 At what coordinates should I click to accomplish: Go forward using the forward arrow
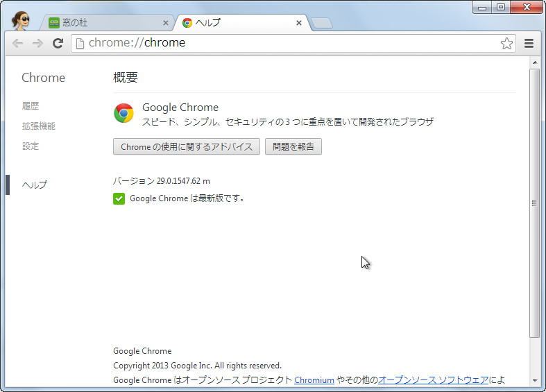point(37,43)
